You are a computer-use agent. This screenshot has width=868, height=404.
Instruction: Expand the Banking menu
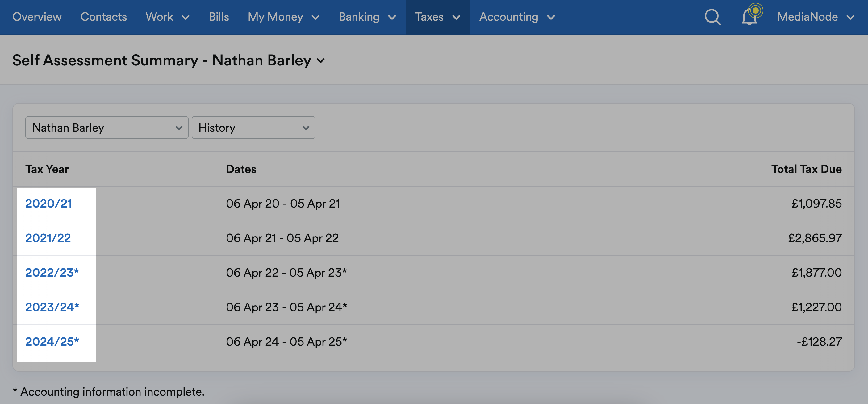(x=367, y=17)
